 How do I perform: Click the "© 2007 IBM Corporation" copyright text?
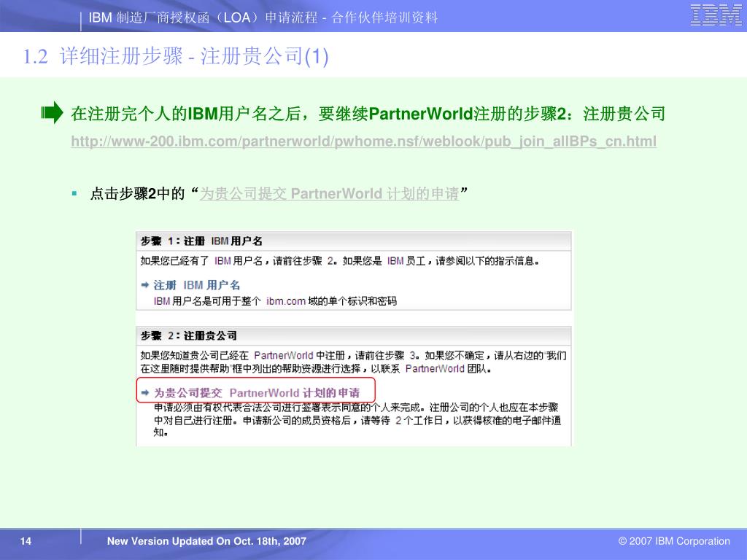[x=673, y=541]
